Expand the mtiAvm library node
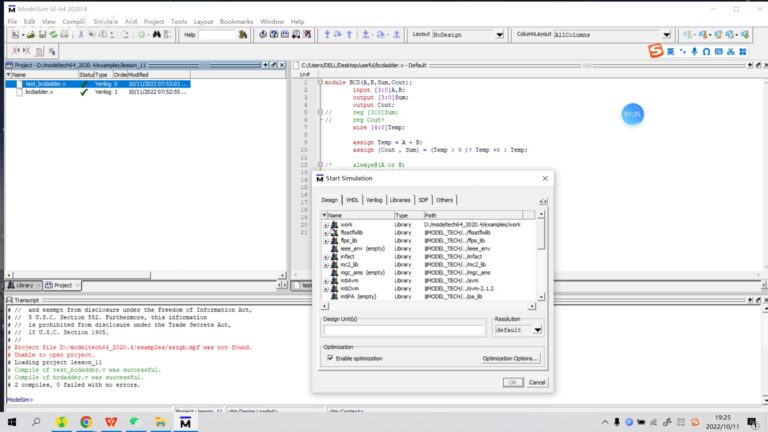Viewport: 768px width, 432px height. click(326, 281)
